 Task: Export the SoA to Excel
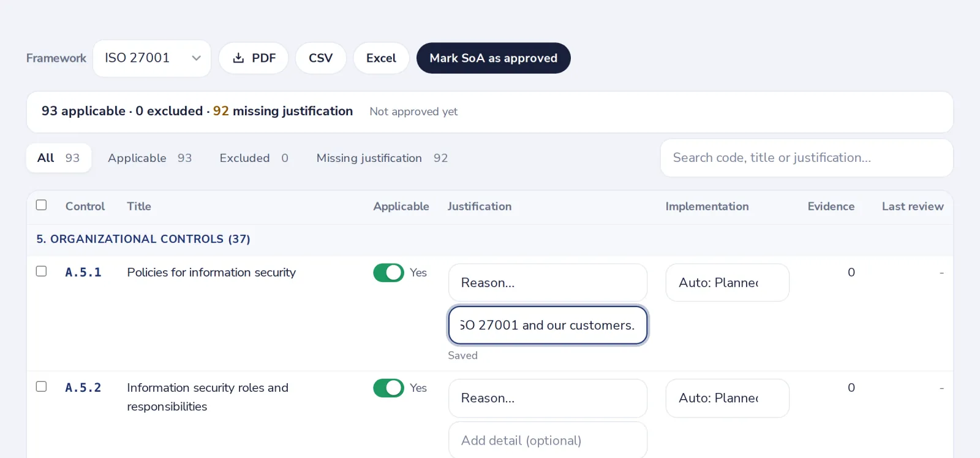[x=381, y=58]
